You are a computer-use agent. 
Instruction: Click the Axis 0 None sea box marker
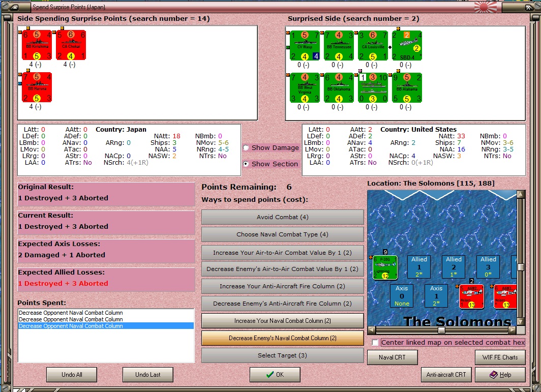(x=402, y=296)
